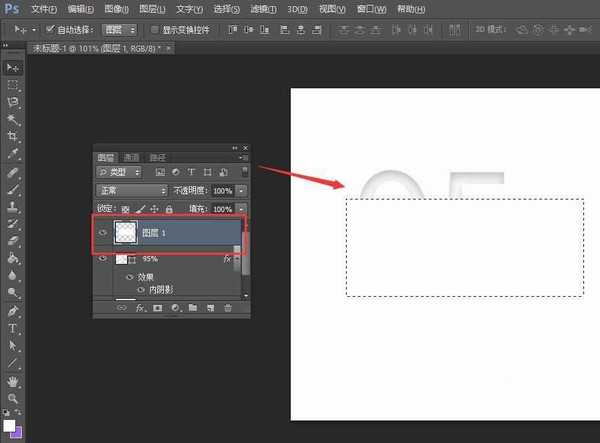Screen dimensions: 600x443
Task: Pick the Hand tool in the toolbox
Action: [x=13, y=381]
